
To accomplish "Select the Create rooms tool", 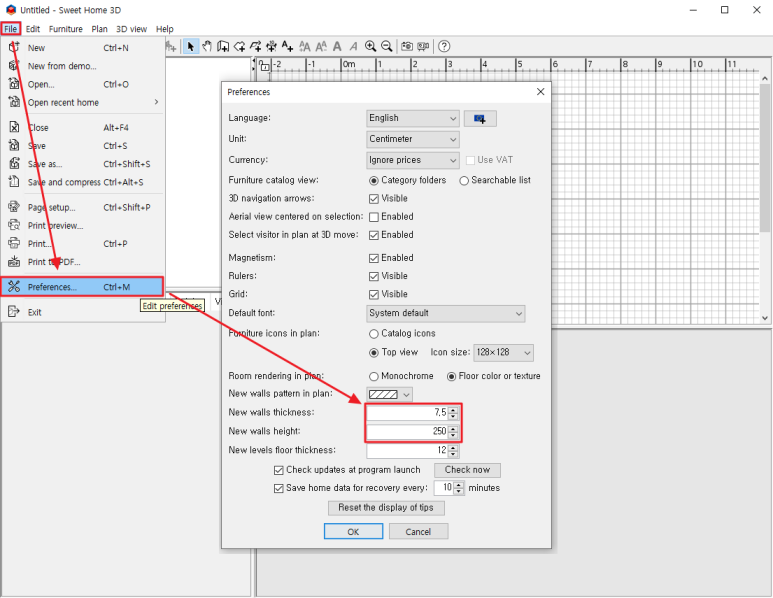I will coord(240,46).
